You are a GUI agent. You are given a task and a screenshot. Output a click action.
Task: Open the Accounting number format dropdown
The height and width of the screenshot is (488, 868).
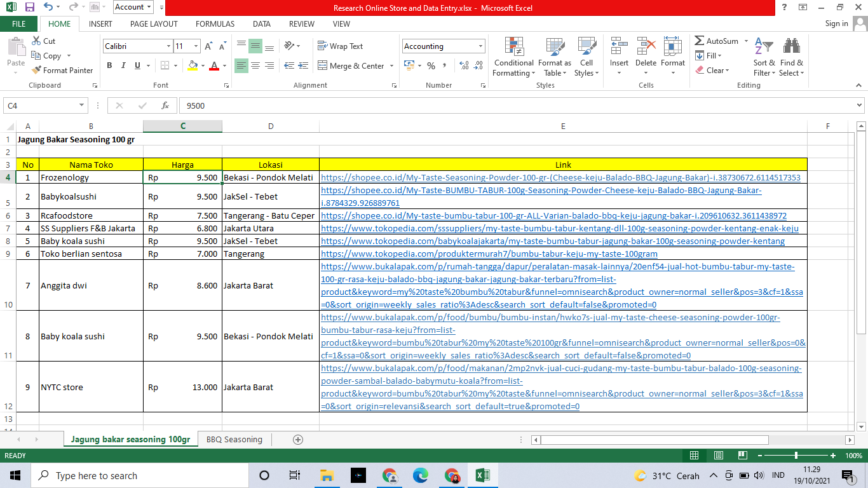pos(480,46)
